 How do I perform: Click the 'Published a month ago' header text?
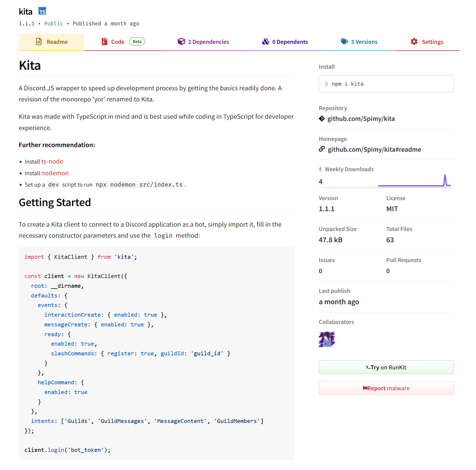coord(106,24)
